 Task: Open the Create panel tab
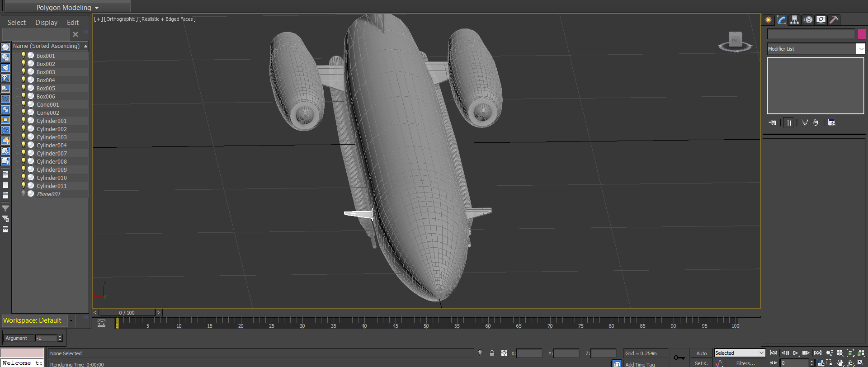click(768, 20)
